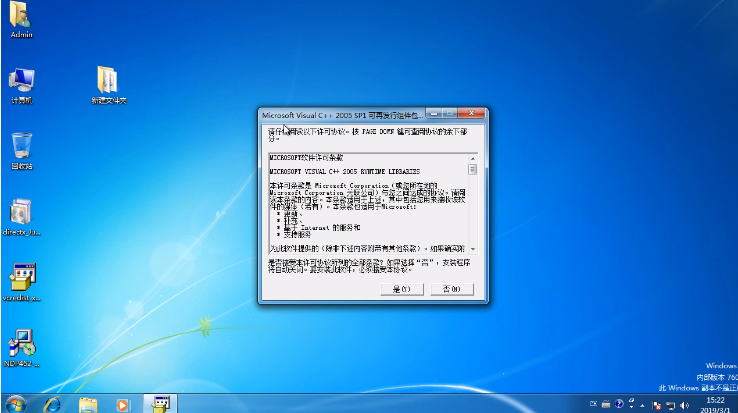The width and height of the screenshot is (738, 413).
Task: Select the 回收站 (Recycle Bin) icon
Action: point(21,149)
